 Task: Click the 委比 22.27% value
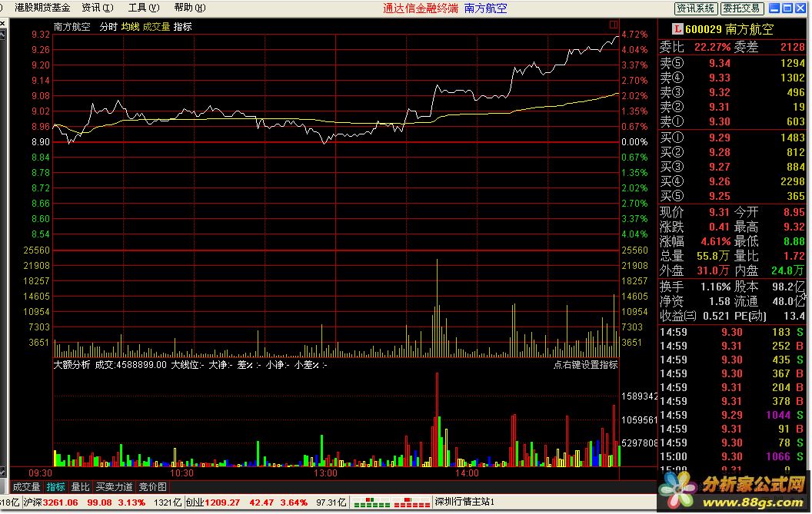(712, 47)
